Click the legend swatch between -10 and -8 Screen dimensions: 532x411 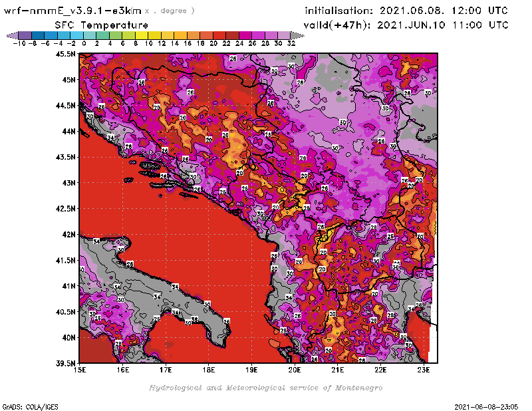(25, 35)
